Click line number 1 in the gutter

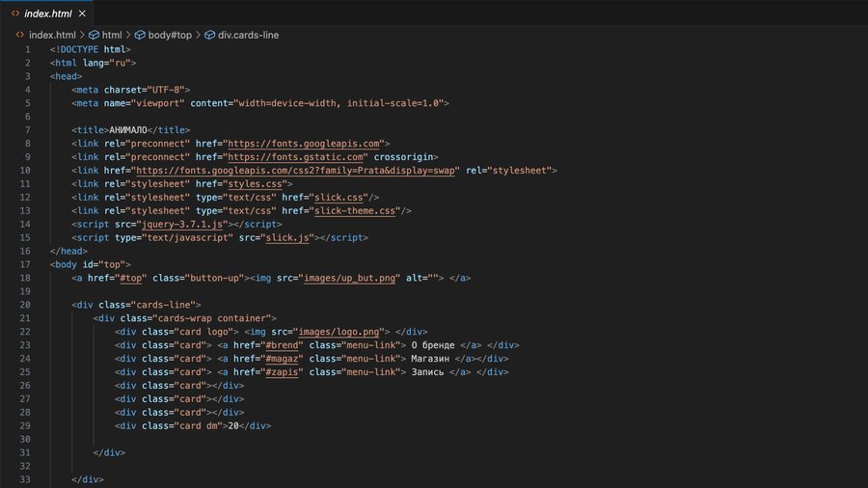click(28, 50)
